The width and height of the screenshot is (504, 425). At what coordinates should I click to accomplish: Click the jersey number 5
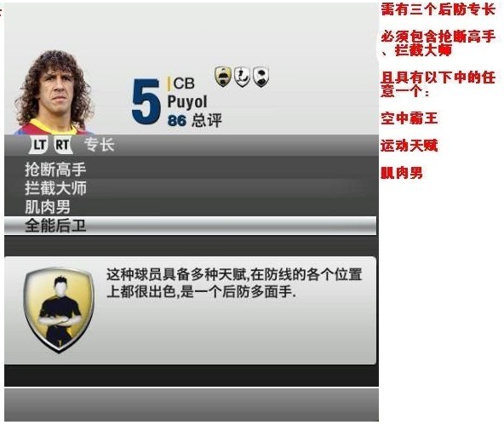(x=146, y=101)
